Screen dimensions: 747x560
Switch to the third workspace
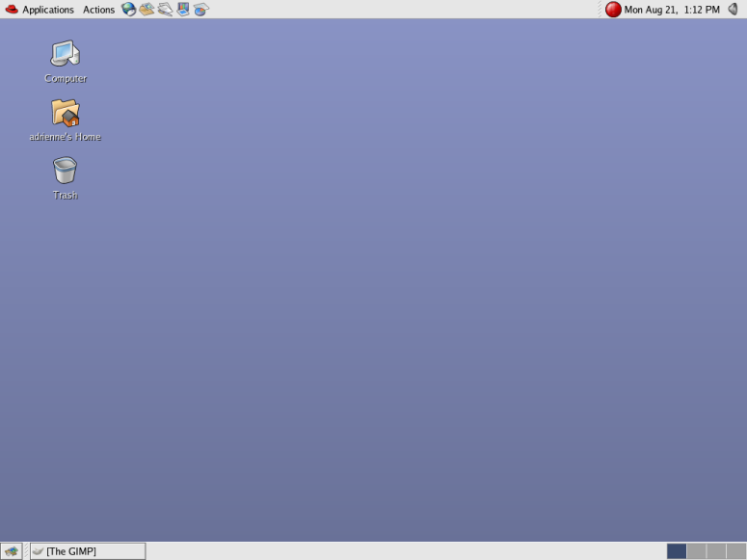pyautogui.click(x=716, y=551)
